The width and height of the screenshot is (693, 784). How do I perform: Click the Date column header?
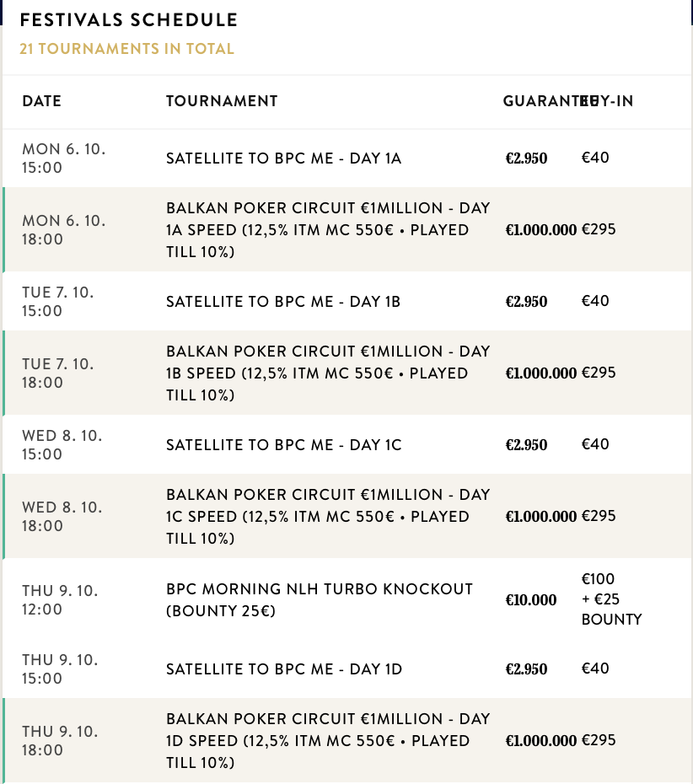(42, 101)
